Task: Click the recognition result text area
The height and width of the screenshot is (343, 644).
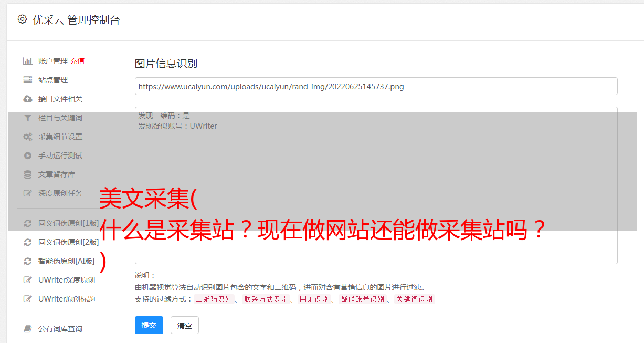Action: 376,185
